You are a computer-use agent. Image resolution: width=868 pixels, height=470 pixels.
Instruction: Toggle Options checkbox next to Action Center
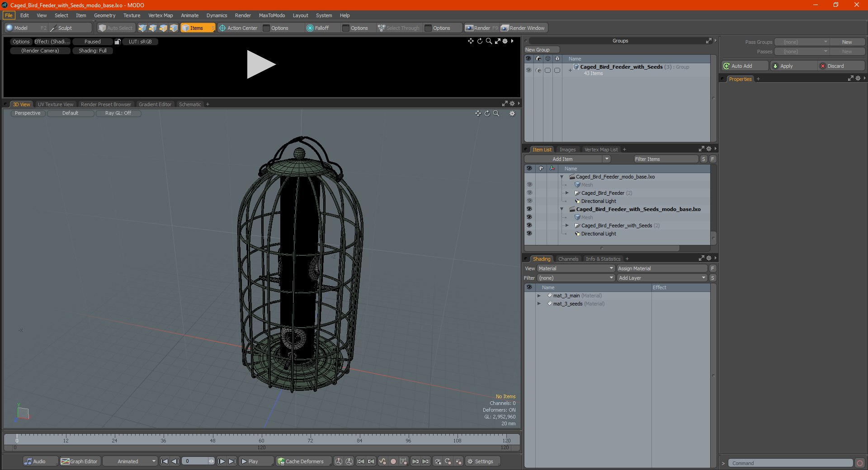[x=266, y=28]
